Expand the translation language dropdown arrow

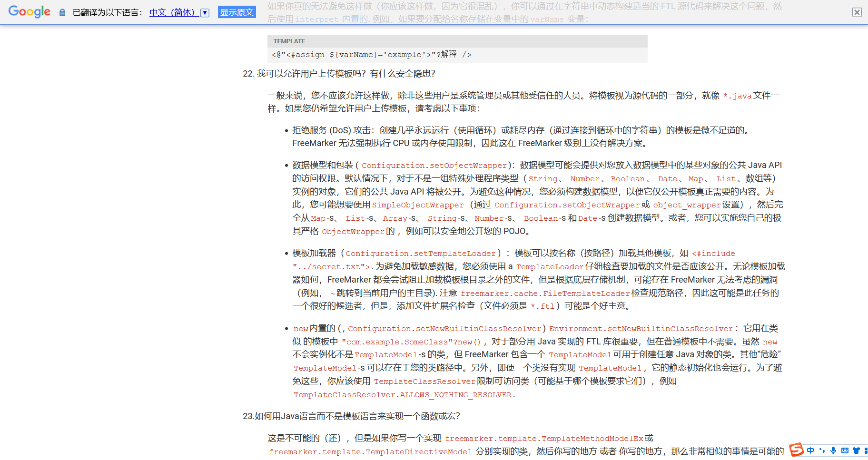coord(205,13)
